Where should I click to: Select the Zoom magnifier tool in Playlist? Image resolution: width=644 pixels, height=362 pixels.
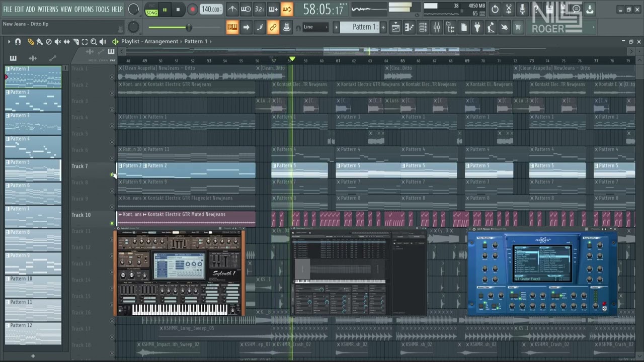(94, 42)
